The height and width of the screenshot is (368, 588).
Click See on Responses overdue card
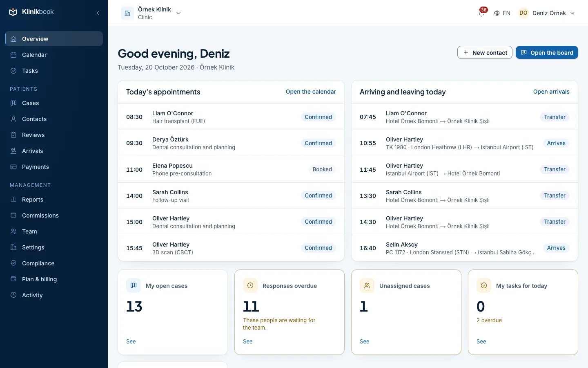click(248, 341)
